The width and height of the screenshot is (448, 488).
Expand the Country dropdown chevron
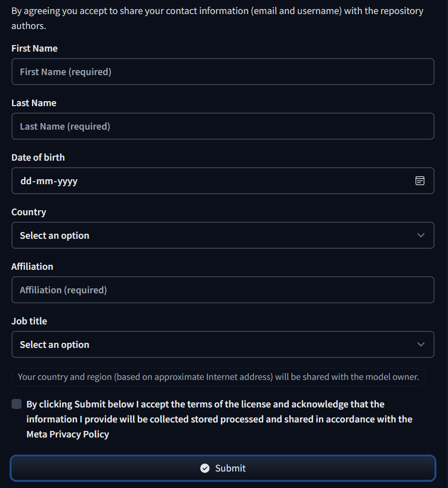point(420,235)
